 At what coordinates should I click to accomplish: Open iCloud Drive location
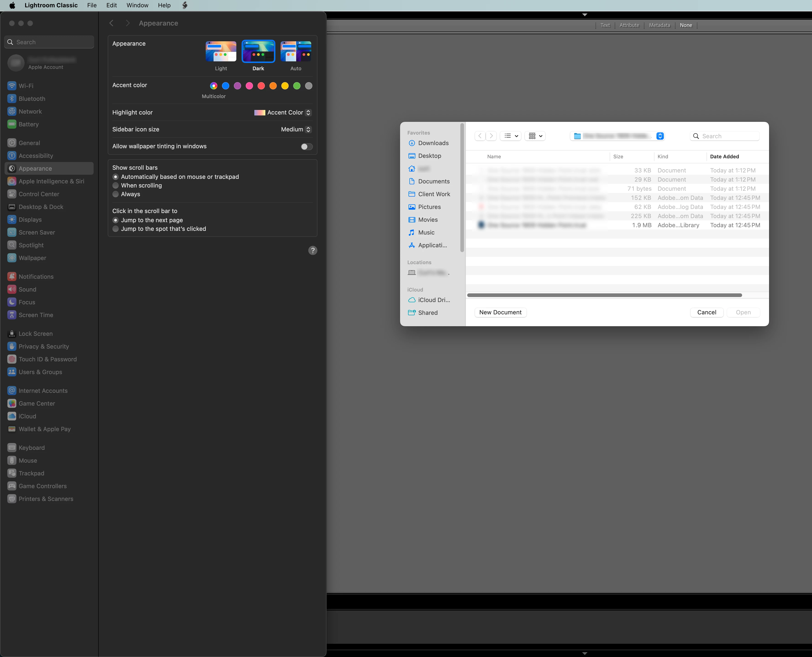click(x=434, y=300)
